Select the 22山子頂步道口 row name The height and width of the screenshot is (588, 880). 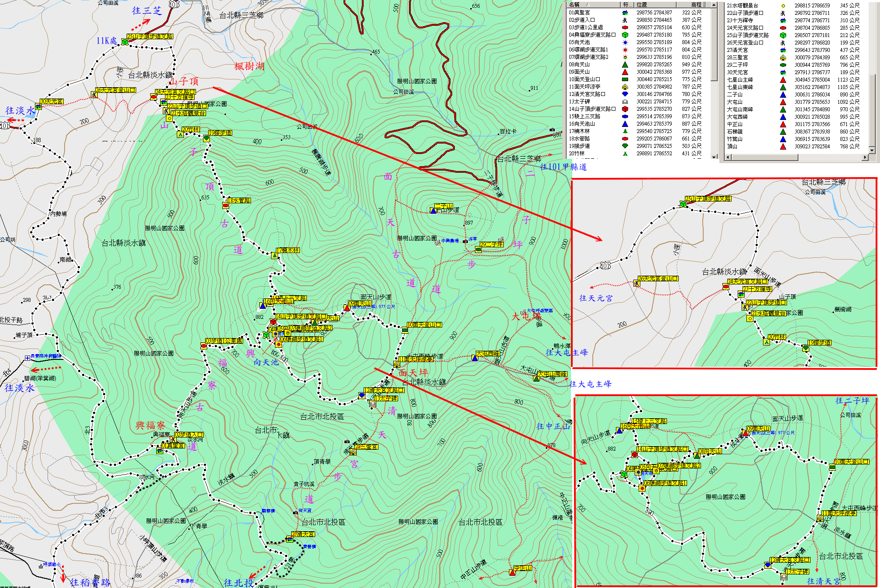pos(745,13)
